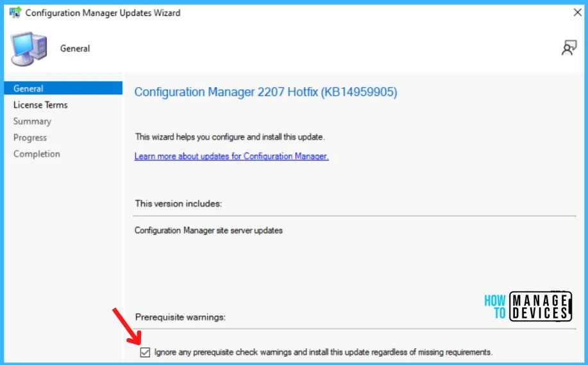
Task: Close the Configuration Manager Updates Wizard
Action: point(578,12)
